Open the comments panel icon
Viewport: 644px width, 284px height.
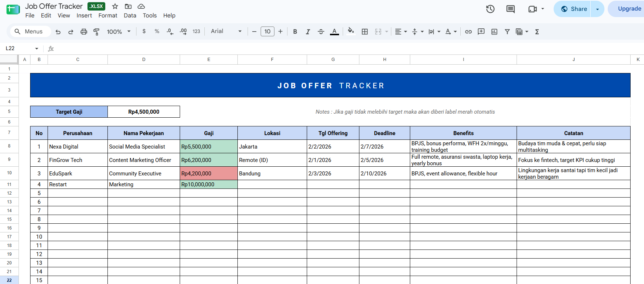(510, 9)
